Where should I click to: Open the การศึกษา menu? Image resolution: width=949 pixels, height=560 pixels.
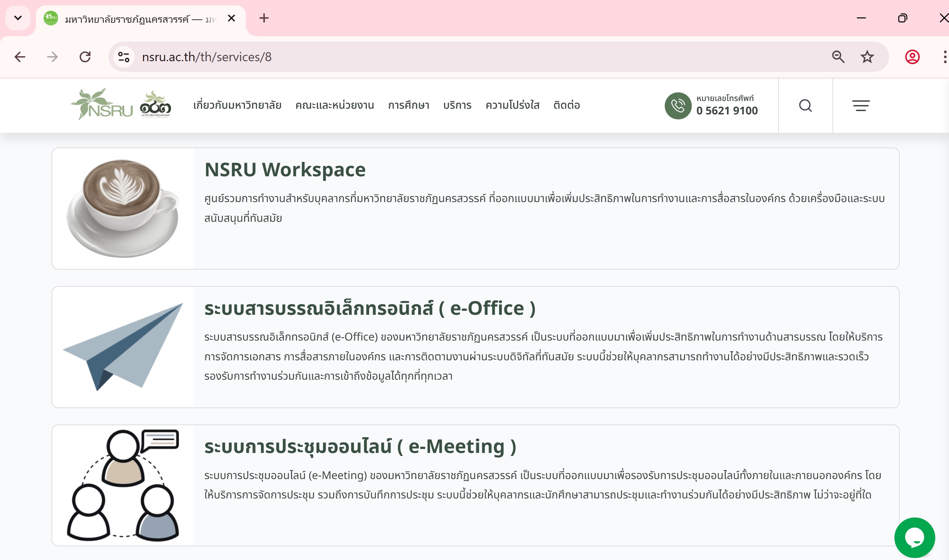click(x=409, y=105)
